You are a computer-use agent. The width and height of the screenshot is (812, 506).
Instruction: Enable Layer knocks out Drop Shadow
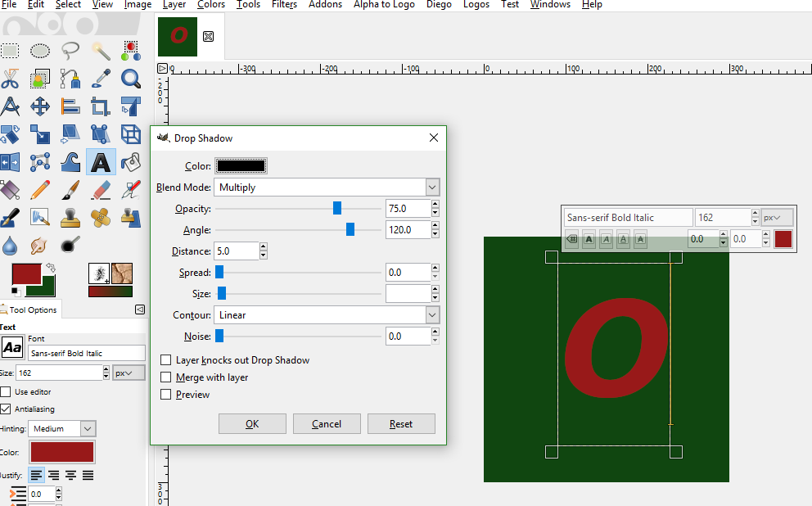click(166, 360)
